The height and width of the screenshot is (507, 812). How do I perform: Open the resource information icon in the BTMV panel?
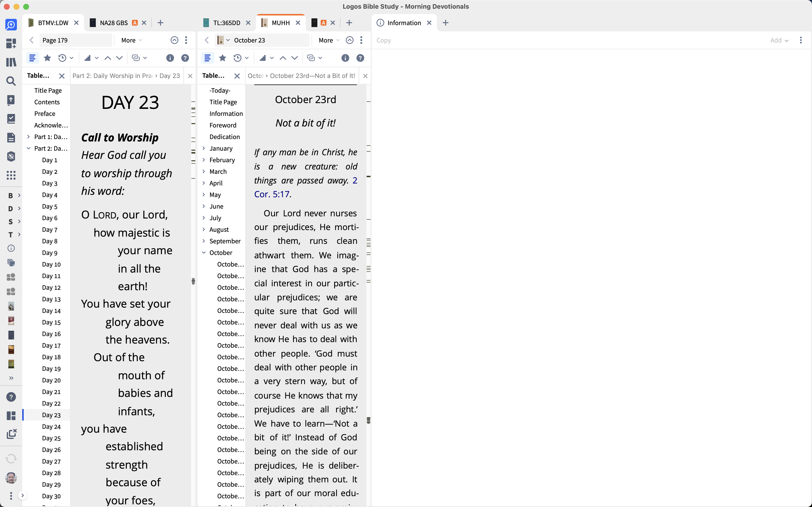click(x=170, y=58)
